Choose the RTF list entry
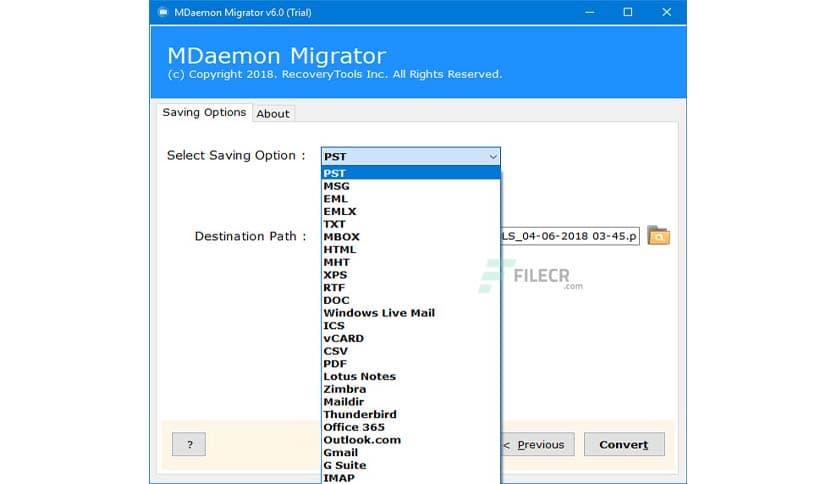This screenshot has width=836, height=484. click(411, 288)
